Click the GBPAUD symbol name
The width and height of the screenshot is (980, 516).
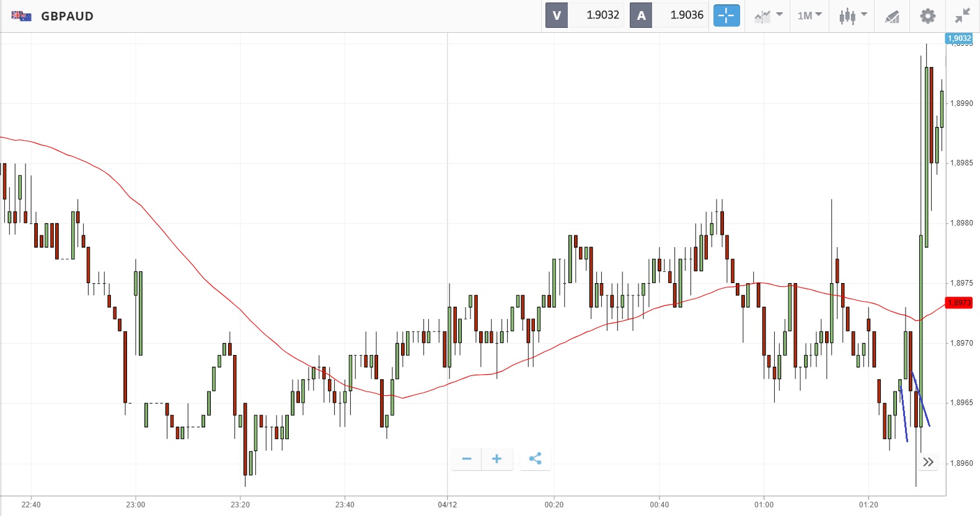click(67, 16)
